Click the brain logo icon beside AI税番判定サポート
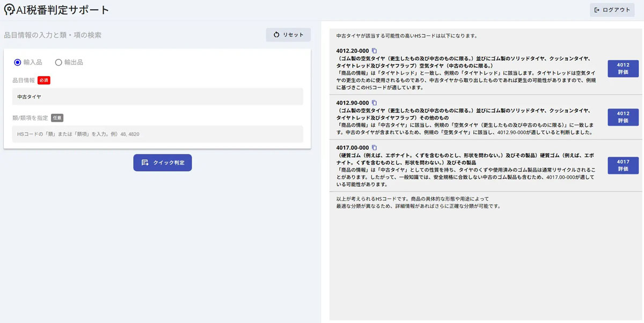This screenshot has height=323, width=644. [x=9, y=9]
